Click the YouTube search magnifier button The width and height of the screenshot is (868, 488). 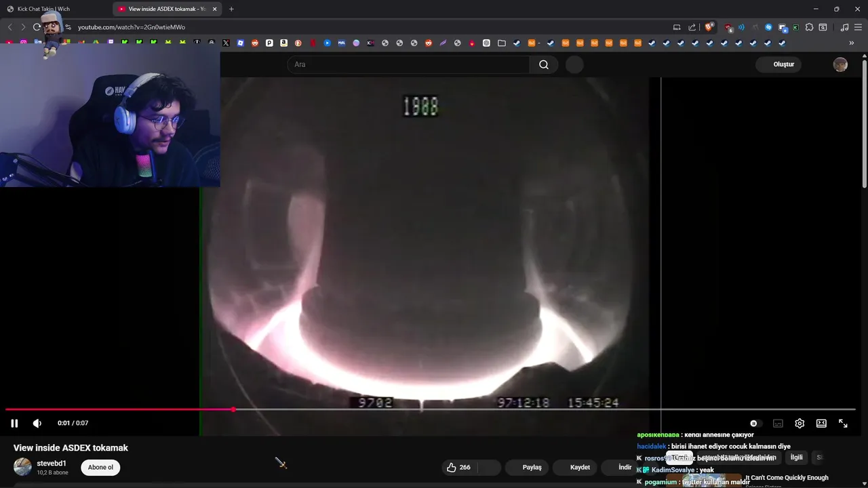(x=544, y=64)
